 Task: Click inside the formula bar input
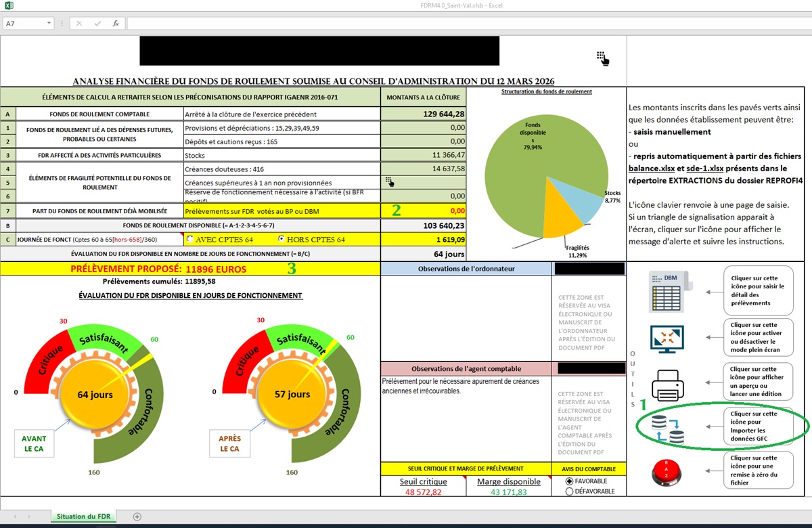click(467, 23)
